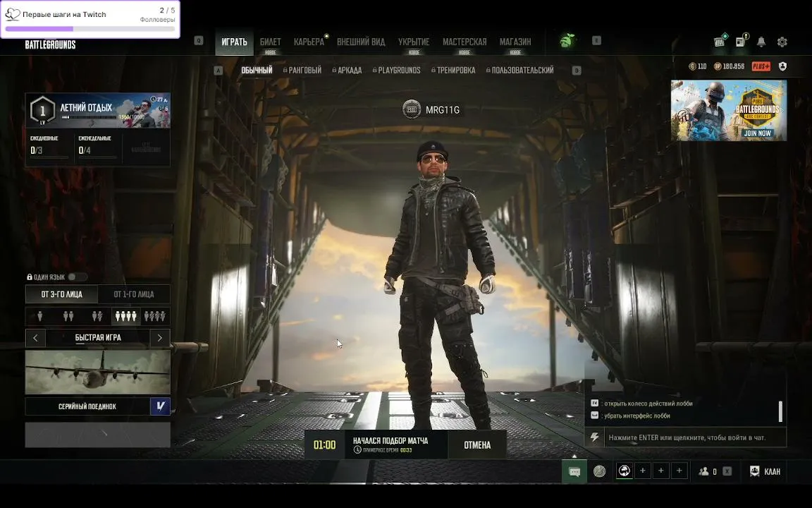The width and height of the screenshot is (812, 508).
Task: Click the blue V icon by Серийный поединок
Action: 160,406
